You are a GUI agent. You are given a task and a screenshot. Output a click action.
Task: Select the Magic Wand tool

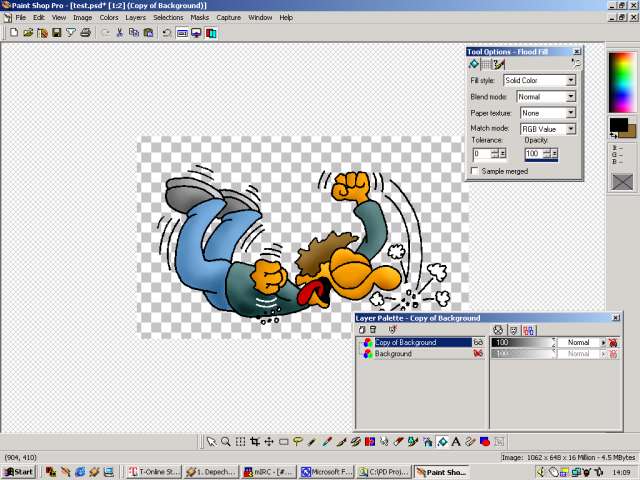tap(312, 442)
